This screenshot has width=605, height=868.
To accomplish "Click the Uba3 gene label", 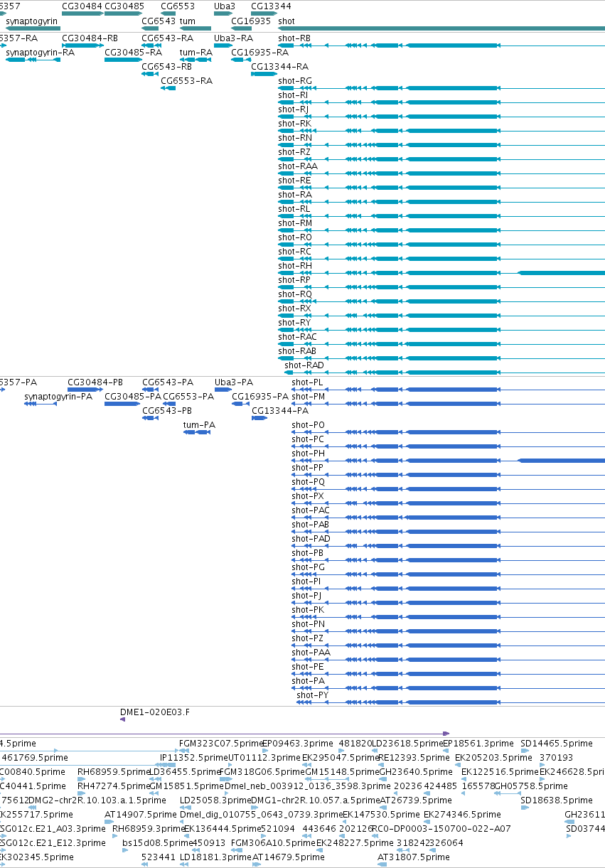I will 225,6.
